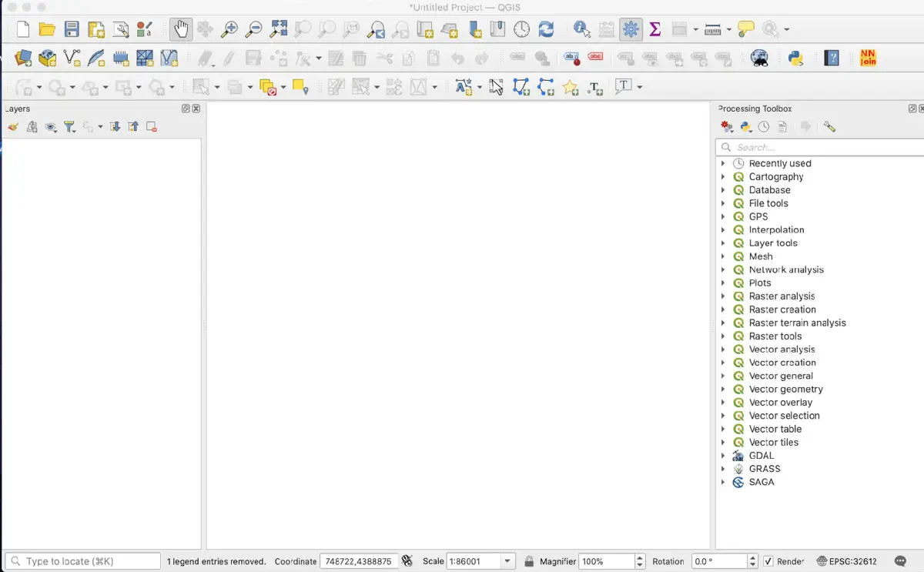The image size is (924, 572).
Task: Select the Vector tiles tree item
Action: tap(773, 442)
